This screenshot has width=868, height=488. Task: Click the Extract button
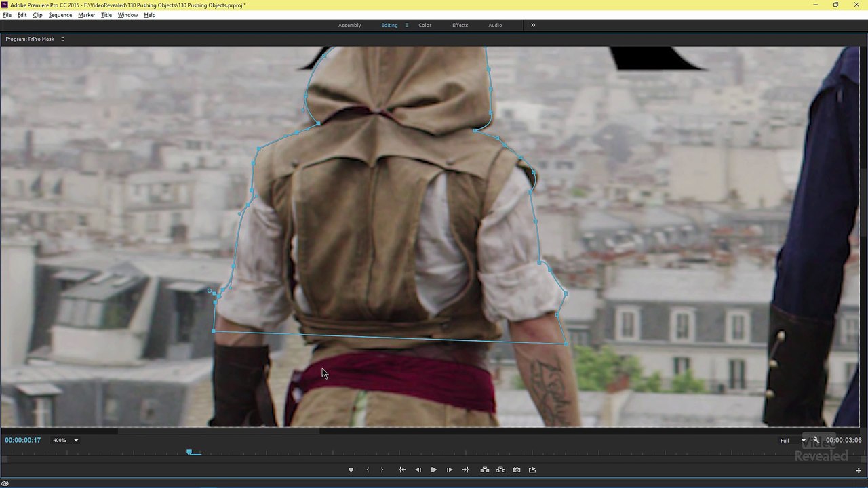(x=500, y=470)
